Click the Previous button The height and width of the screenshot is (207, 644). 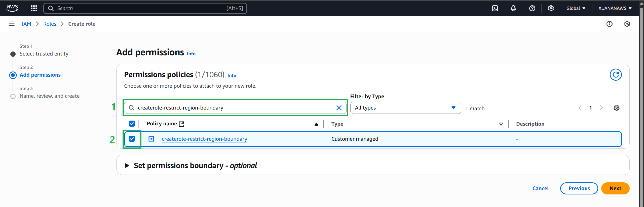579,188
